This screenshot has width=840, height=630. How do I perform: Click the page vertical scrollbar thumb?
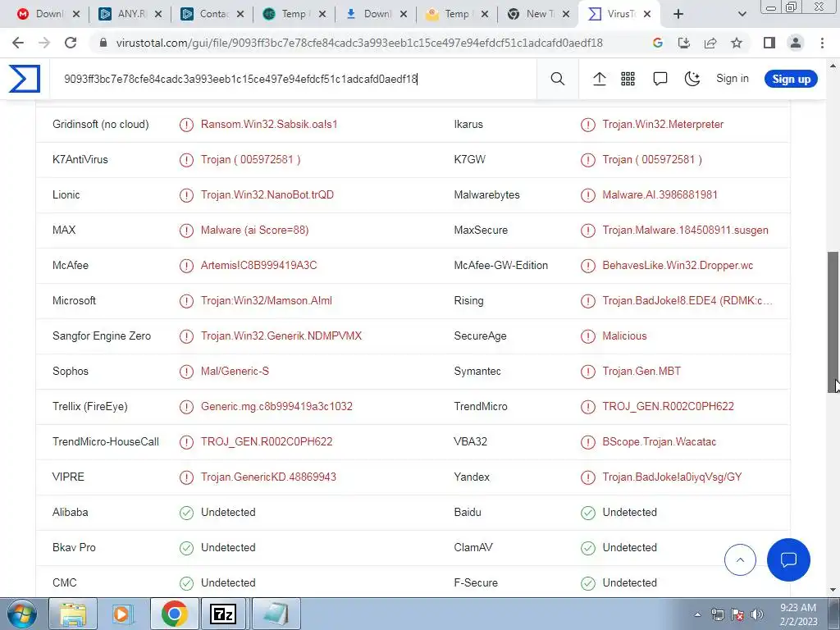click(833, 322)
